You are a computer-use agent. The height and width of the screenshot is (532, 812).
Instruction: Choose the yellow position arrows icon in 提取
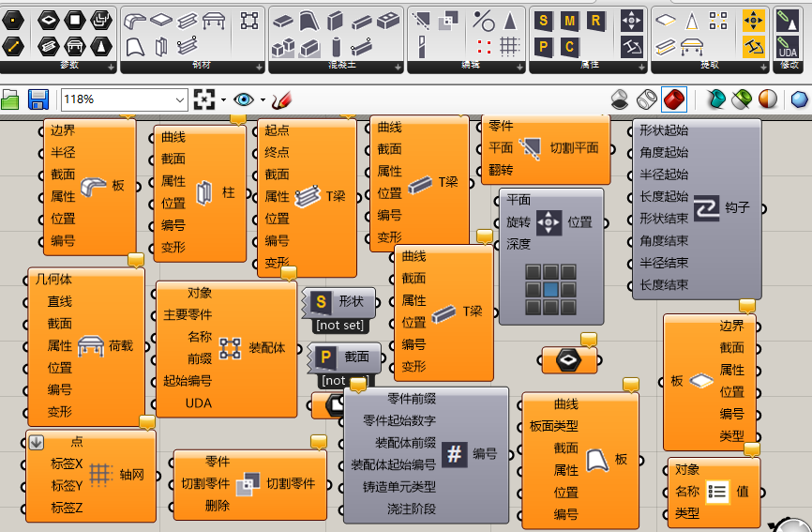[x=754, y=22]
